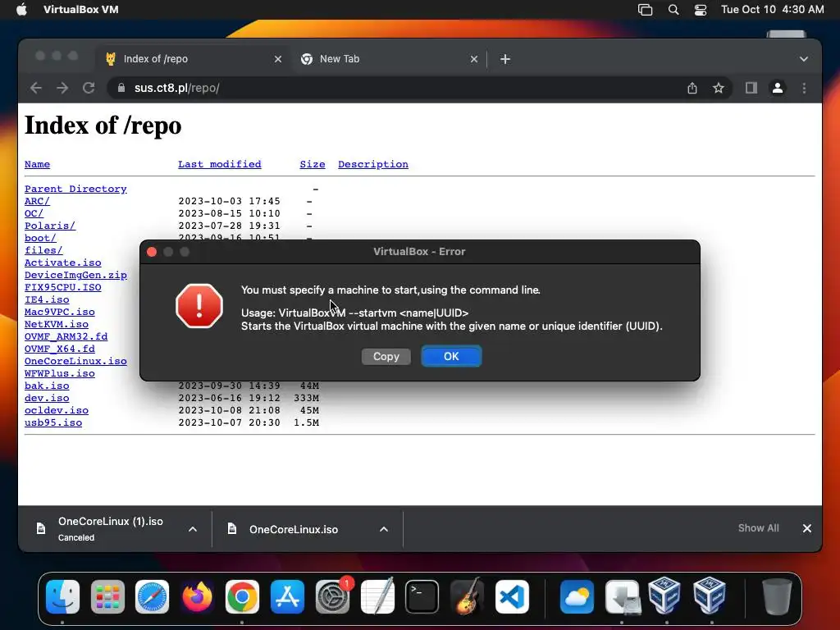Screen dimensions: 840x630
Task: Download DeviceImgGen.zip
Action: (x=75, y=275)
